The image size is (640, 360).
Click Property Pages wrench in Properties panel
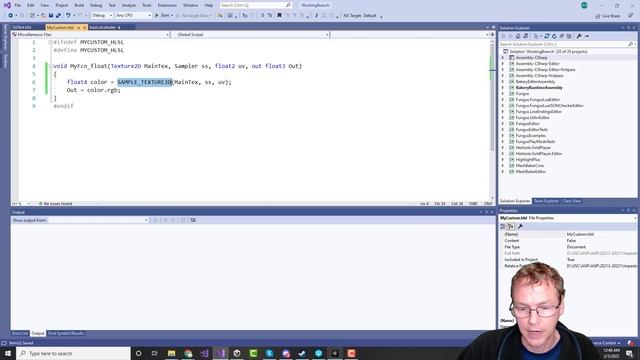point(520,227)
